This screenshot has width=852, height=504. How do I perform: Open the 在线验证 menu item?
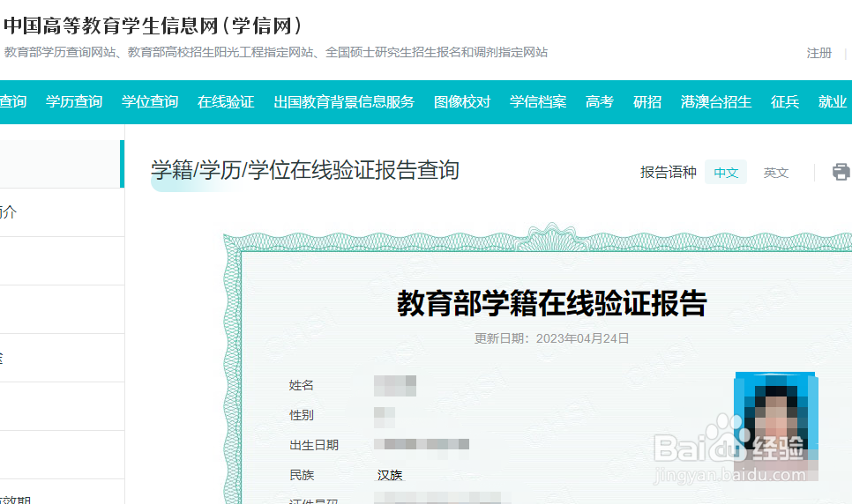tap(226, 101)
